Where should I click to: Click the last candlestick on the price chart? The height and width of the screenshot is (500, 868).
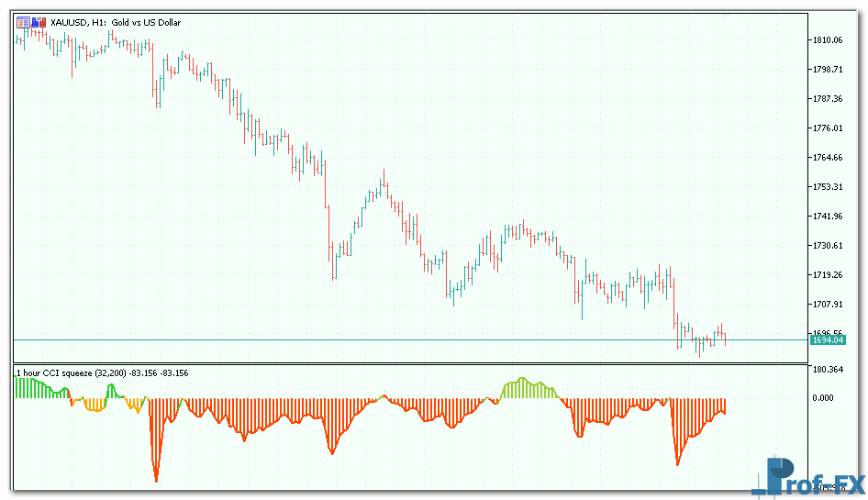pos(725,338)
